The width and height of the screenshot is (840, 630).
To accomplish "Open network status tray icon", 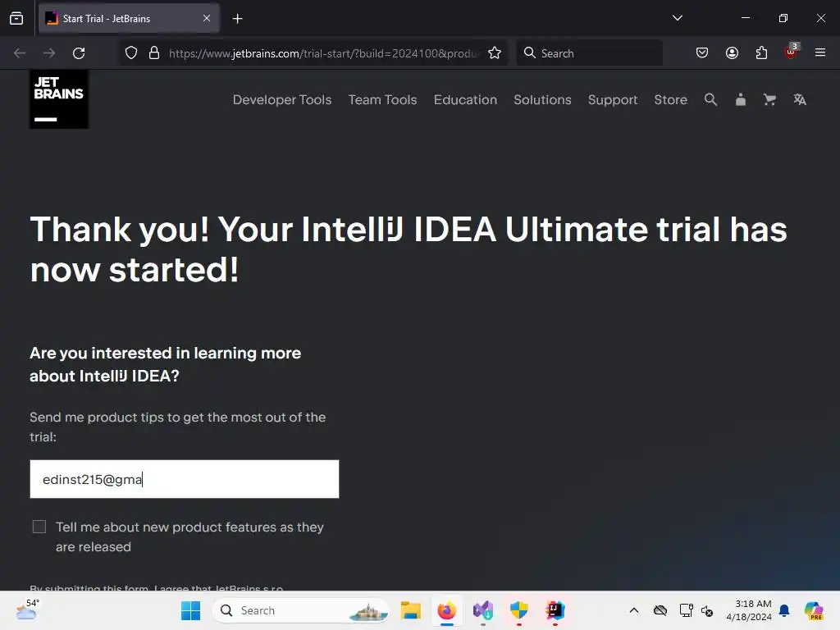I will pyautogui.click(x=686, y=610).
